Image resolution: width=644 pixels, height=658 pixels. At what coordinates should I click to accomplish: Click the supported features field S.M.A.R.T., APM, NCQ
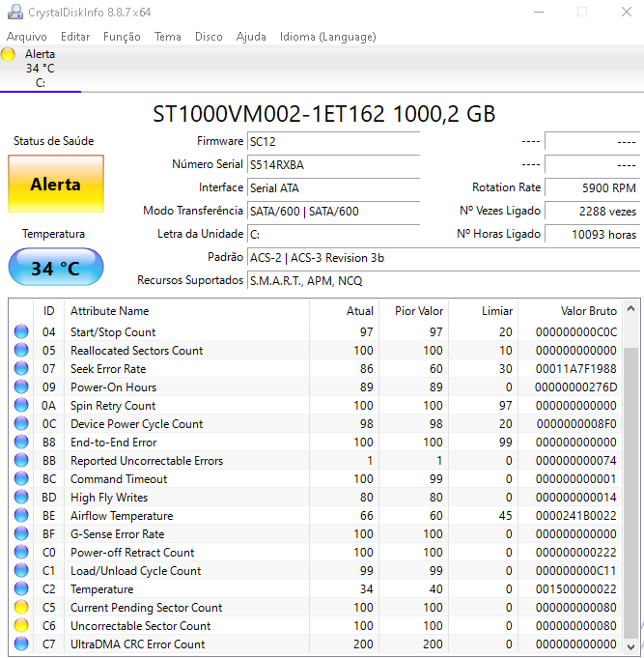point(443,281)
